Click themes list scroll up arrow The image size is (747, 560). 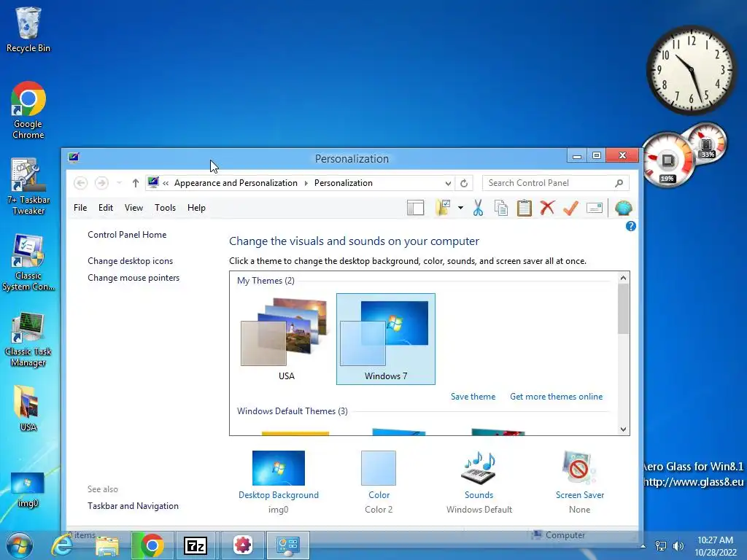(x=623, y=278)
